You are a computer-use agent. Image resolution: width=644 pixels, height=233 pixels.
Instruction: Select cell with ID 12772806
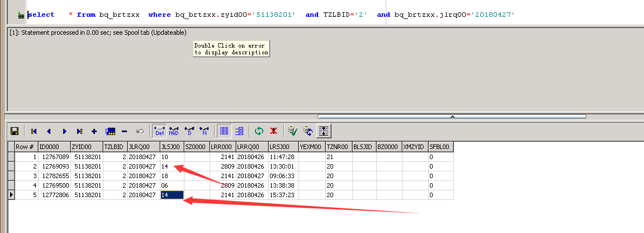[x=54, y=195]
